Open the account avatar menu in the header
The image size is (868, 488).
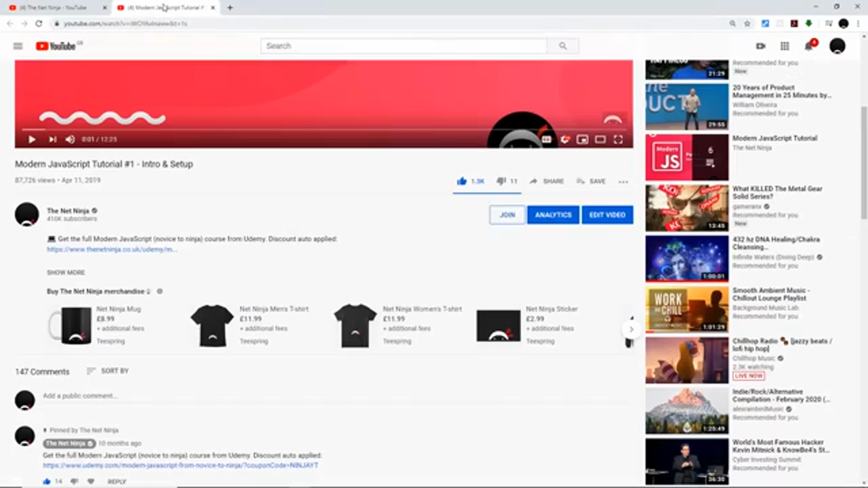[x=837, y=46]
